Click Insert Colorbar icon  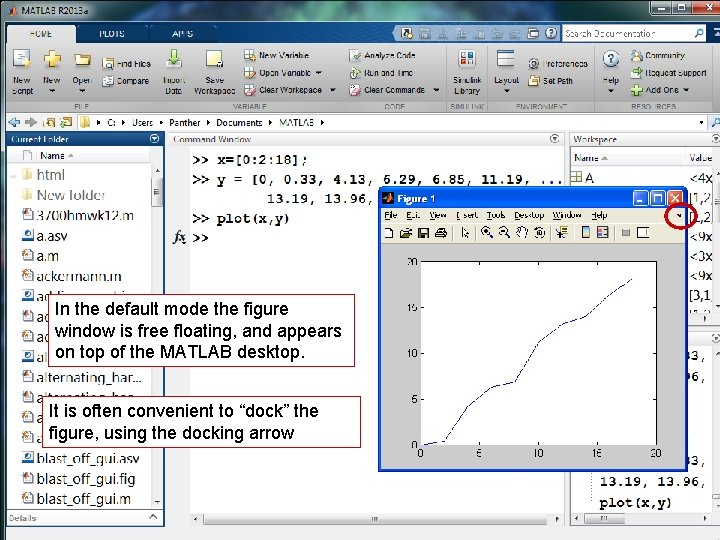585,233
